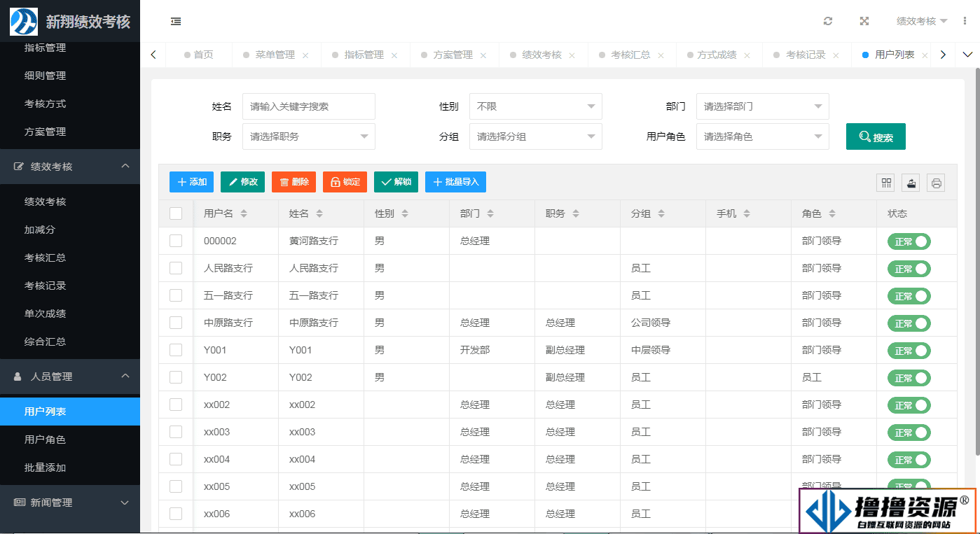980x534 pixels.
Task: Check the row checkbox for 人民路支行
Action: [176, 268]
